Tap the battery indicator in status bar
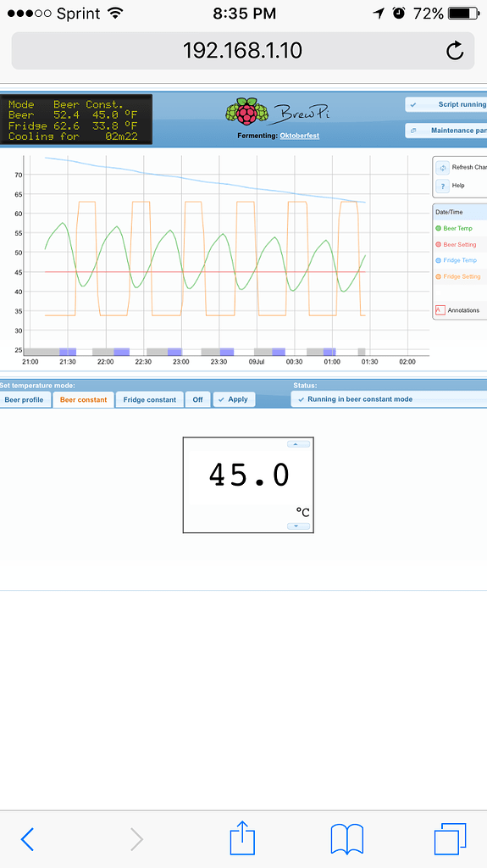Image resolution: width=487 pixels, height=868 pixels. pos(464,14)
